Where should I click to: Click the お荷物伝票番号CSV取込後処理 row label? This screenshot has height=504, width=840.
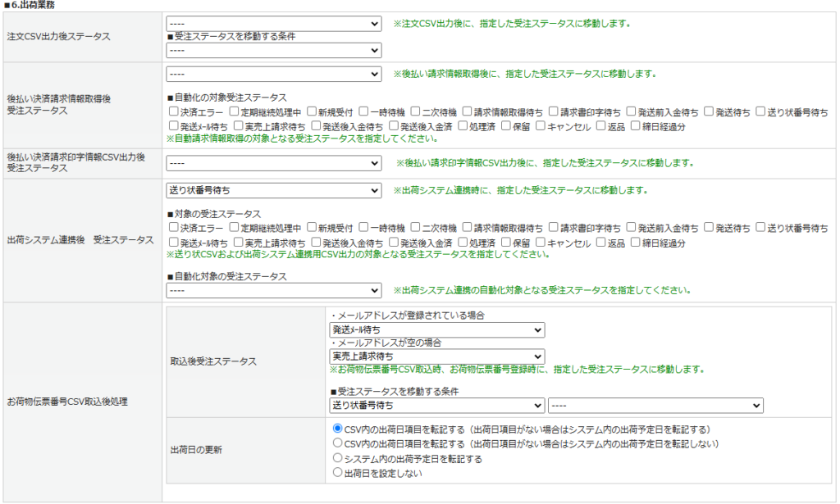[67, 402]
